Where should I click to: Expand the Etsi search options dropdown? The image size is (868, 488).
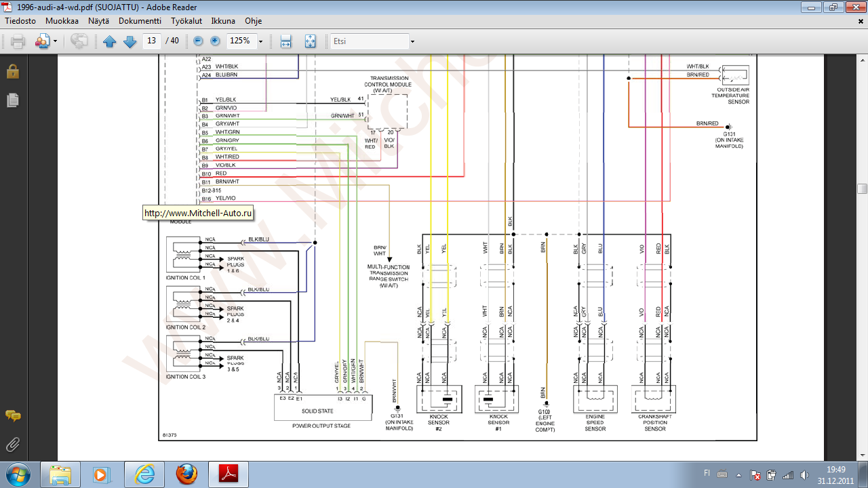(412, 41)
